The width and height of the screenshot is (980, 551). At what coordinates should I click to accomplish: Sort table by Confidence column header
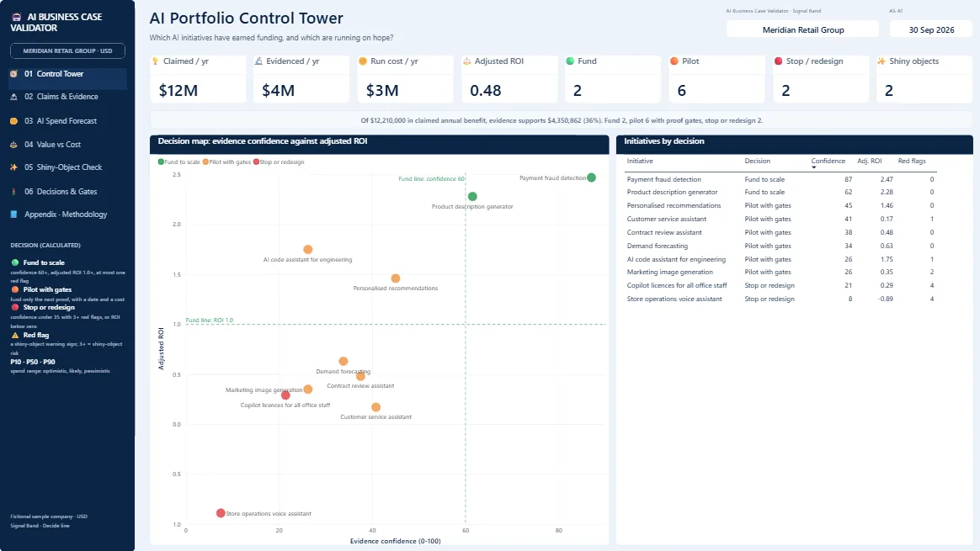pos(828,162)
